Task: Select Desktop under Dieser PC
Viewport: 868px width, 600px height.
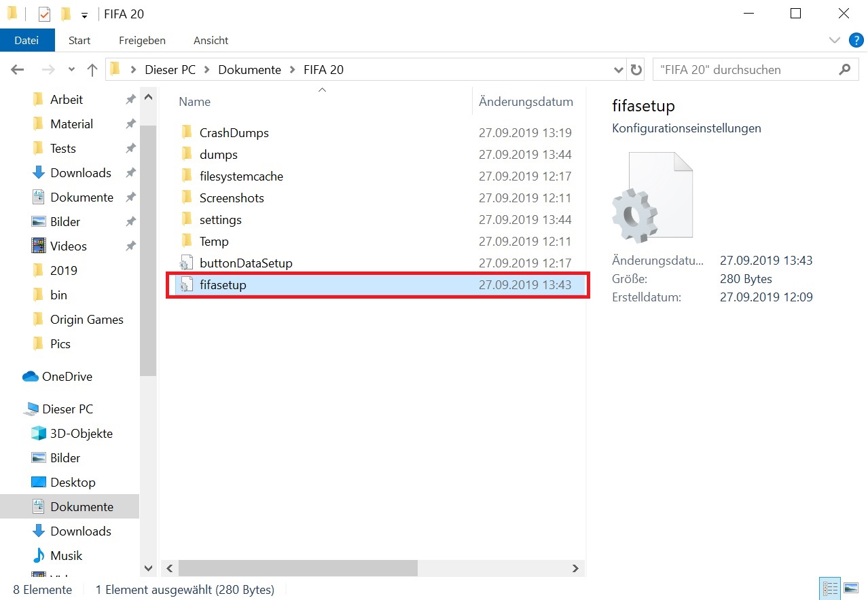Action: (x=73, y=482)
